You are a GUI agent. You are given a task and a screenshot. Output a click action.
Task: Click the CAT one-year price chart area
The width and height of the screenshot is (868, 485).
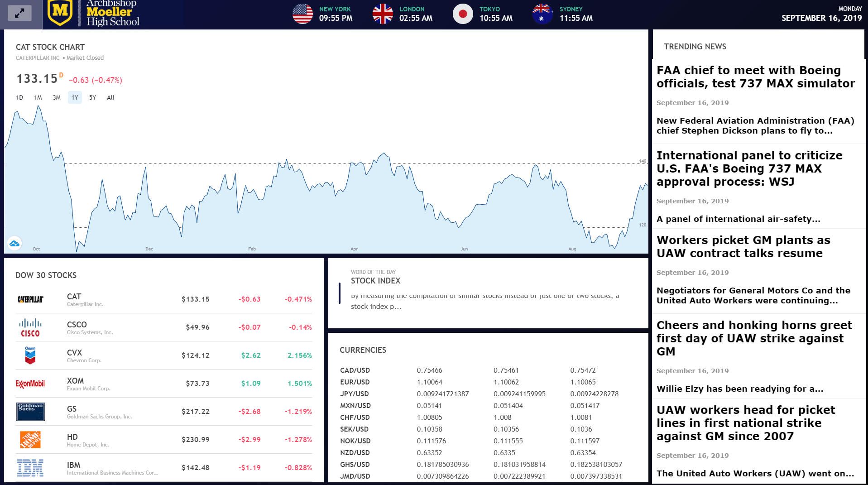click(x=326, y=179)
